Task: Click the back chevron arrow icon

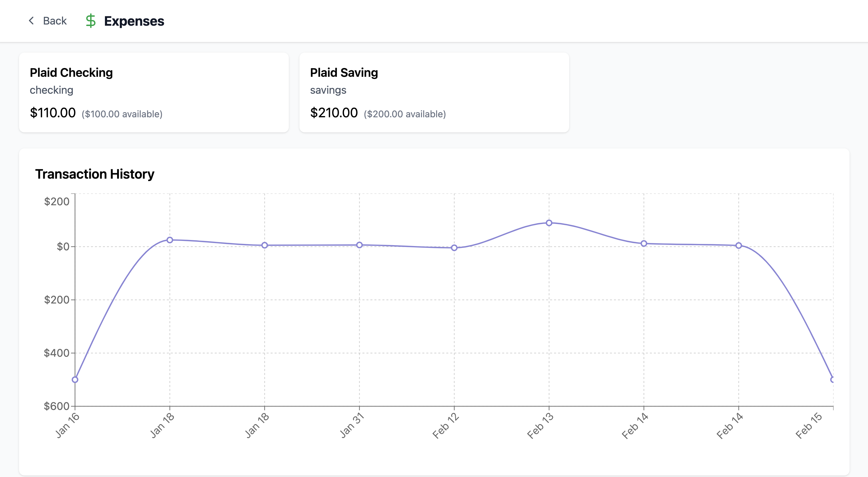Action: (x=31, y=21)
